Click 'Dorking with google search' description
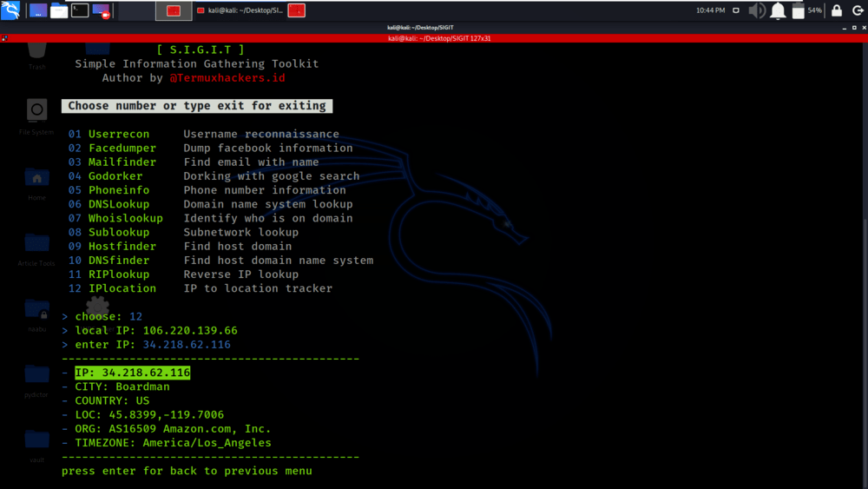 coord(272,176)
